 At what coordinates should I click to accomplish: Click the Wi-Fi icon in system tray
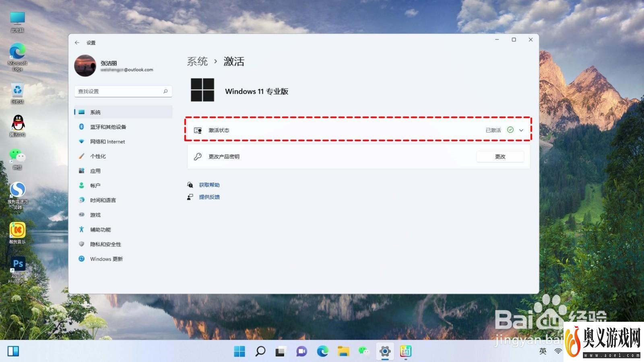(x=558, y=351)
